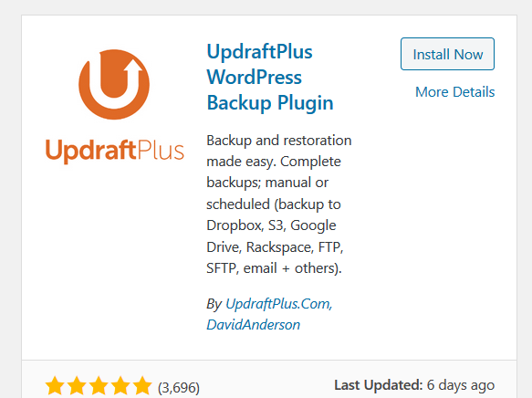The image size is (532, 398).
Task: Click the white upward arrow inside the logo
Action: (x=132, y=71)
